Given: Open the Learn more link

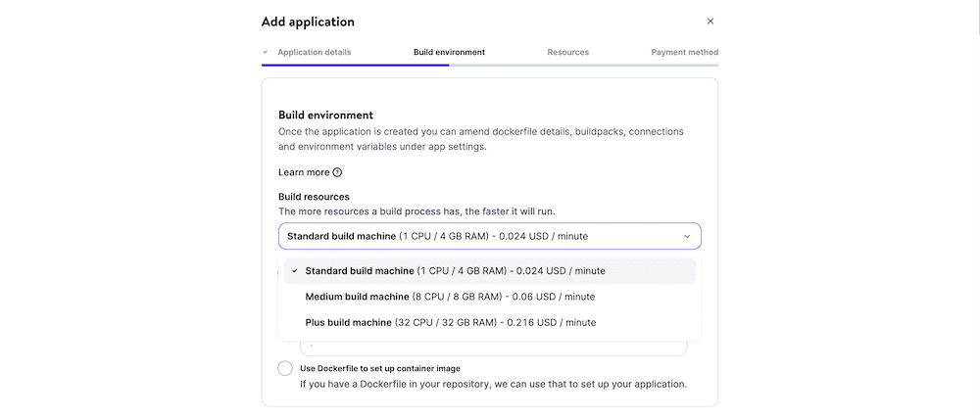Looking at the screenshot, I should pyautogui.click(x=304, y=172).
